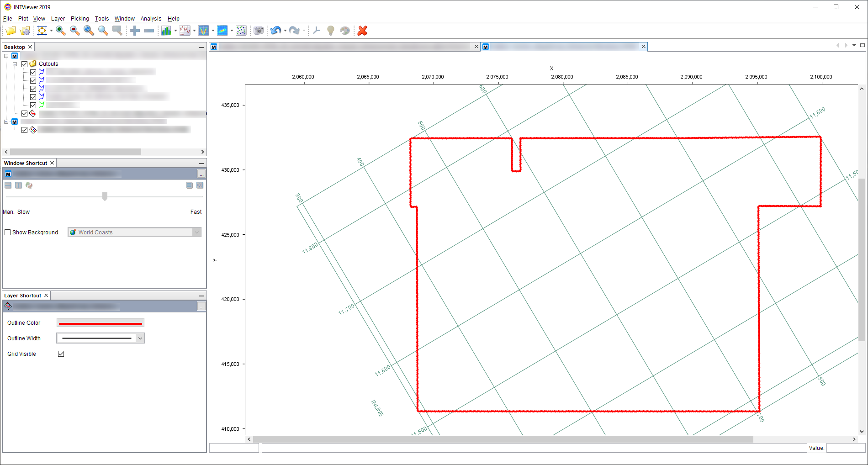Open the File menu

pyautogui.click(x=8, y=19)
